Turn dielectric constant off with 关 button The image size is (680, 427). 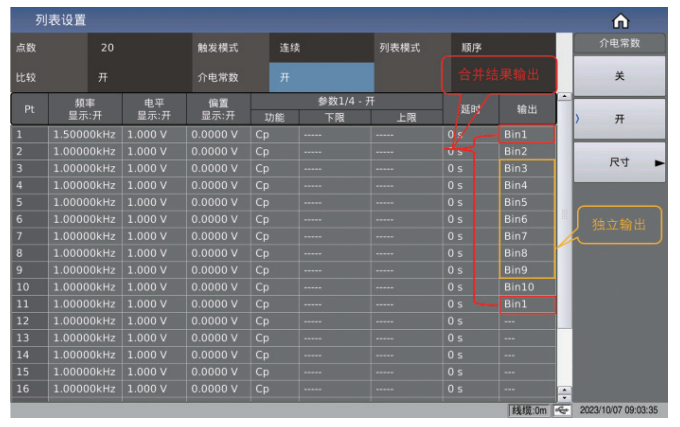point(618,76)
